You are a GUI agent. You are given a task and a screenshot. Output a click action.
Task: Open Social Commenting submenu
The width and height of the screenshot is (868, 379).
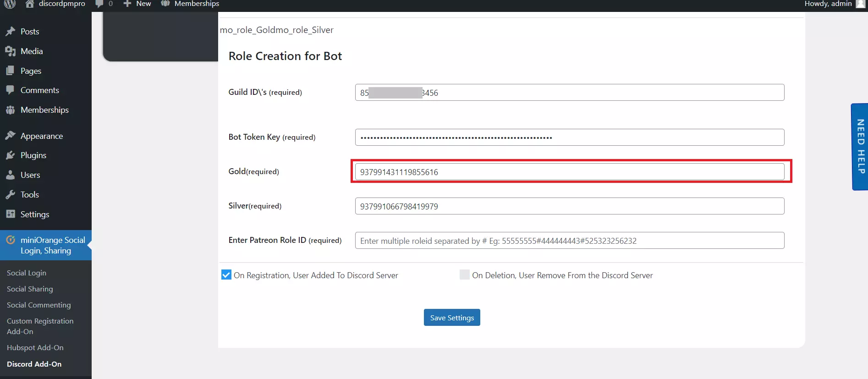pos(39,305)
